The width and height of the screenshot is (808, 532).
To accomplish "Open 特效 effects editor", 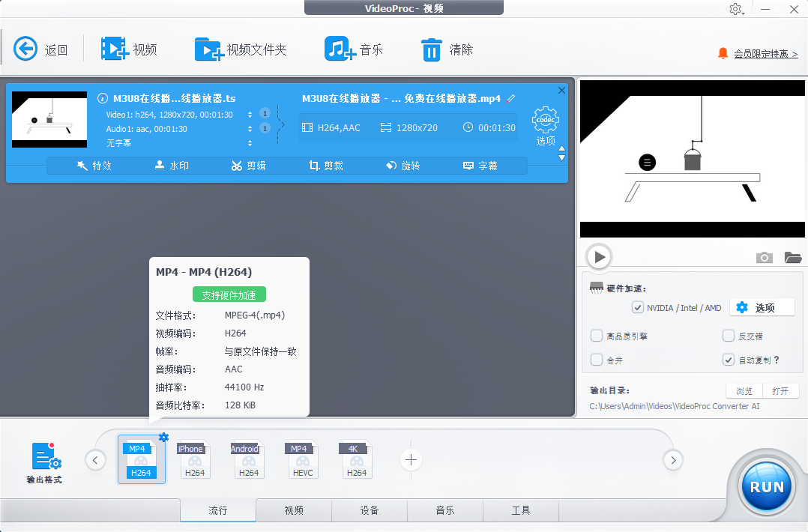I will [x=94, y=166].
